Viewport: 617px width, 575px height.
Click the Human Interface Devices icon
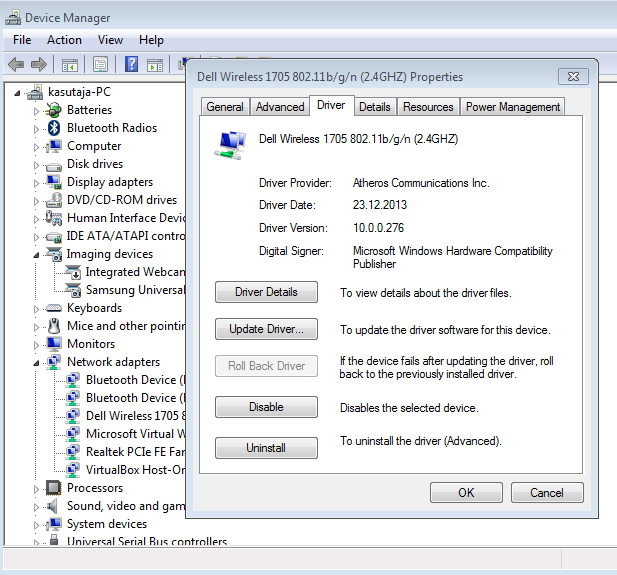[x=54, y=218]
